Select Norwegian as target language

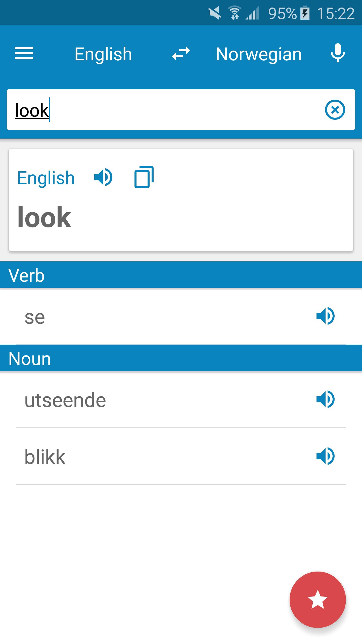[x=258, y=54]
